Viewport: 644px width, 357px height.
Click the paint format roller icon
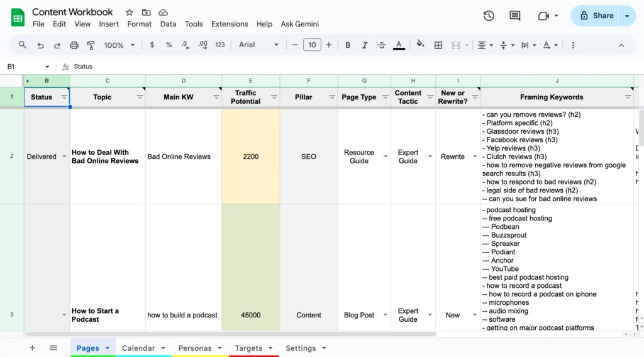(x=91, y=45)
